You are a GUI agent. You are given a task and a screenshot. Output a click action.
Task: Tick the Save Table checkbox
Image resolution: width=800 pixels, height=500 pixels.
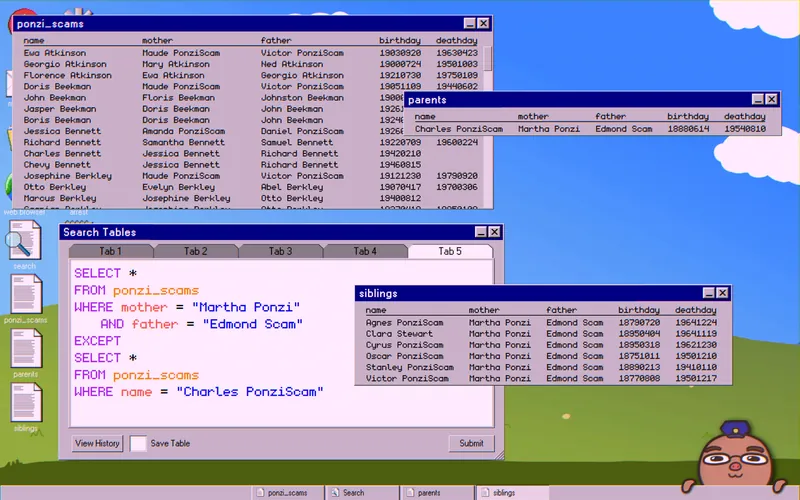[138, 443]
